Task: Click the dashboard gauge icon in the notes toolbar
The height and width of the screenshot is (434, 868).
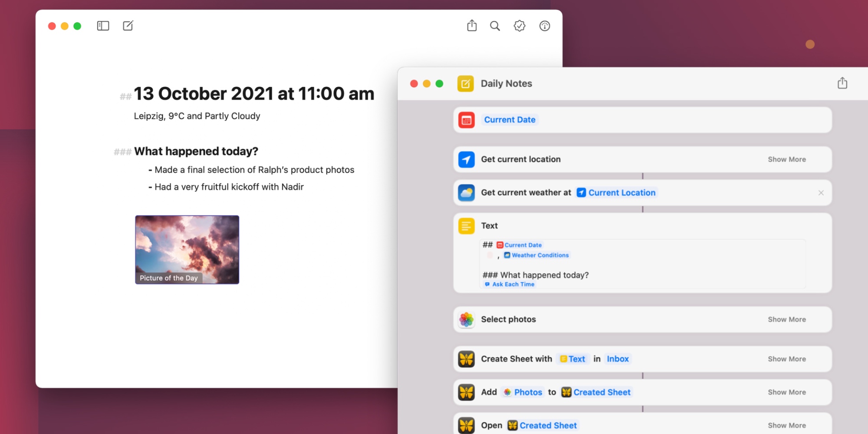Action: tap(544, 26)
